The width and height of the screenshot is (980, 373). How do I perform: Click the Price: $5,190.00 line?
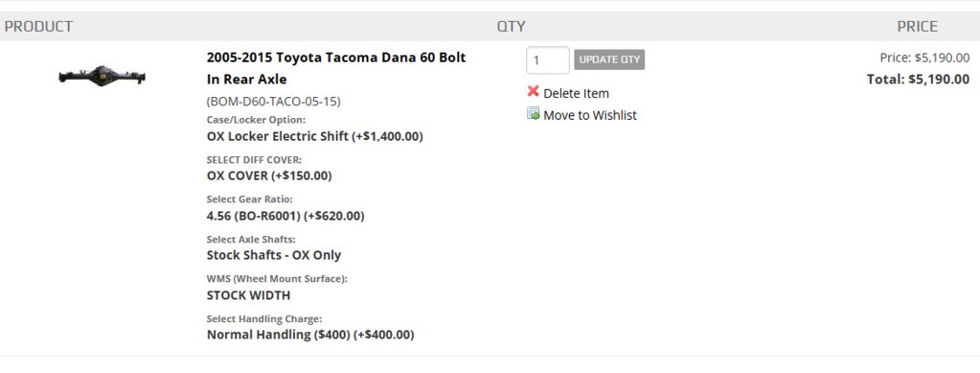pos(924,58)
